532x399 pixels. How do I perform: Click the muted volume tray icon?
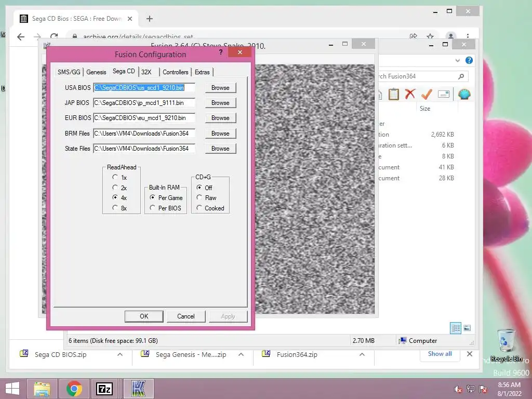point(458,389)
